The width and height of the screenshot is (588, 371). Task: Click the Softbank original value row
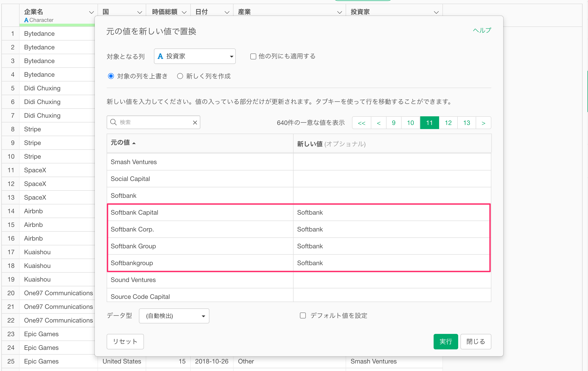coord(200,196)
